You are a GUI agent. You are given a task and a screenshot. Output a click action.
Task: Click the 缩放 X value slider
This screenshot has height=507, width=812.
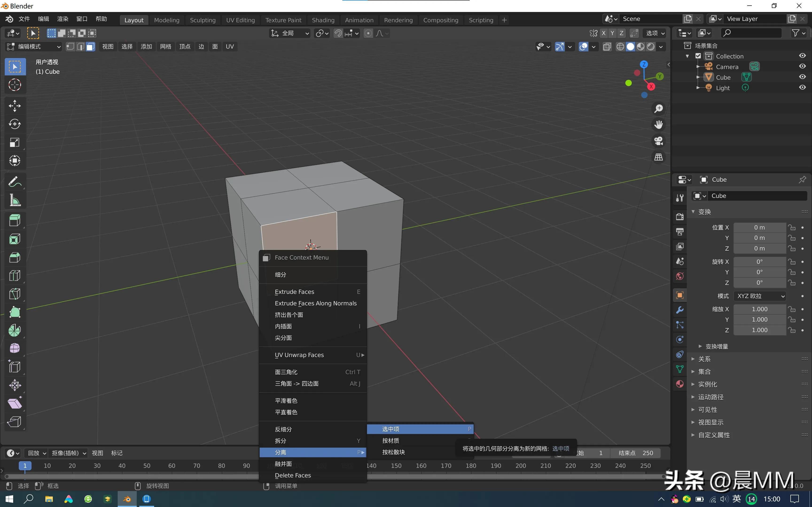pyautogui.click(x=759, y=309)
